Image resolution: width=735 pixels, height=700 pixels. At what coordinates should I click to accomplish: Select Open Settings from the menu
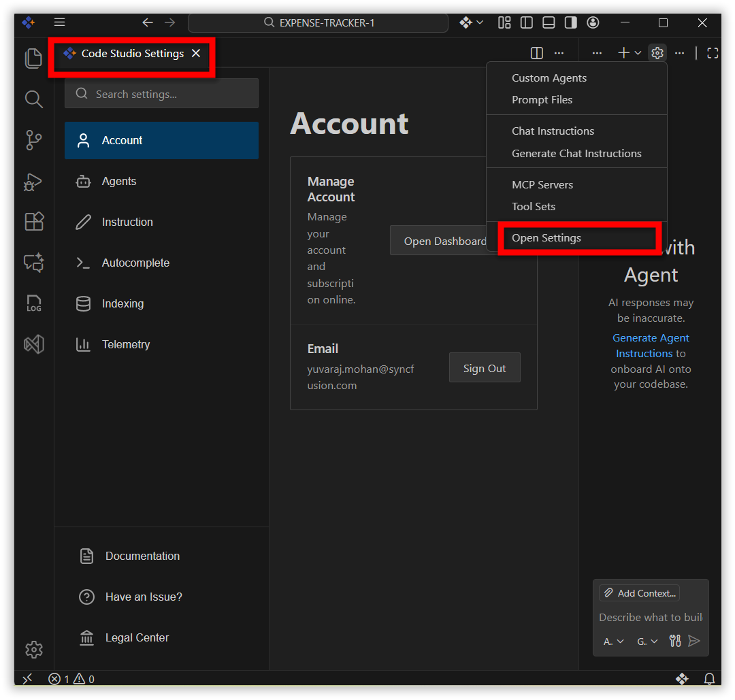click(546, 238)
